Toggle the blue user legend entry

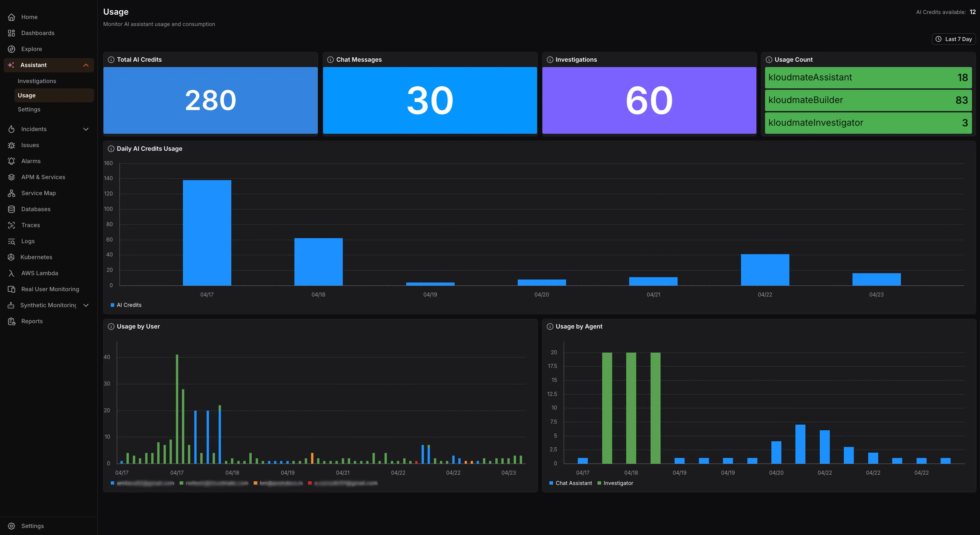[142, 483]
